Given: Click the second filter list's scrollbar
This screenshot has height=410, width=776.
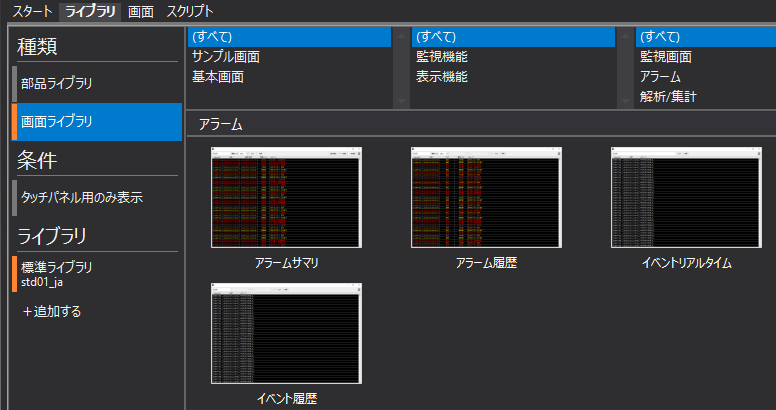Looking at the screenshot, I should coord(625,68).
